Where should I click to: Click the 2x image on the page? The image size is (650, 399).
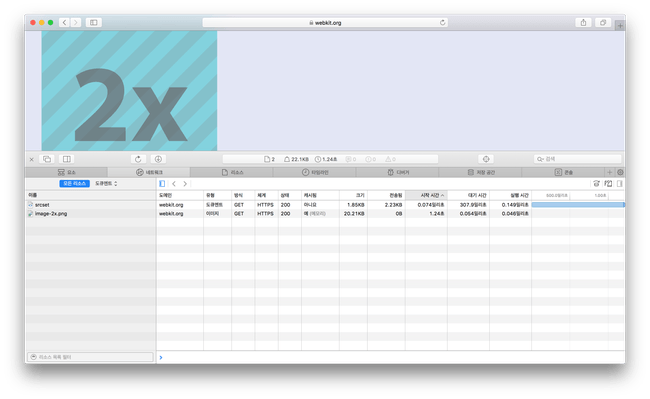[x=129, y=90]
